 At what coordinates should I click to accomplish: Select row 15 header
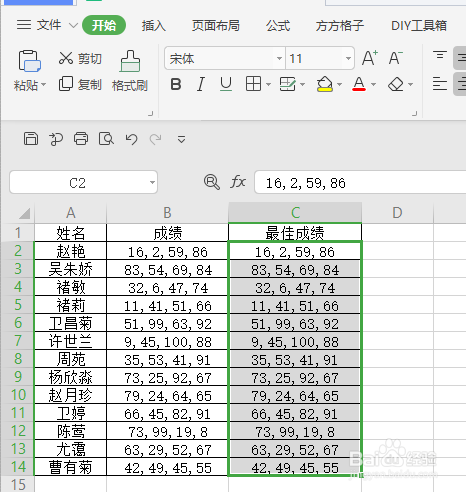17,484
